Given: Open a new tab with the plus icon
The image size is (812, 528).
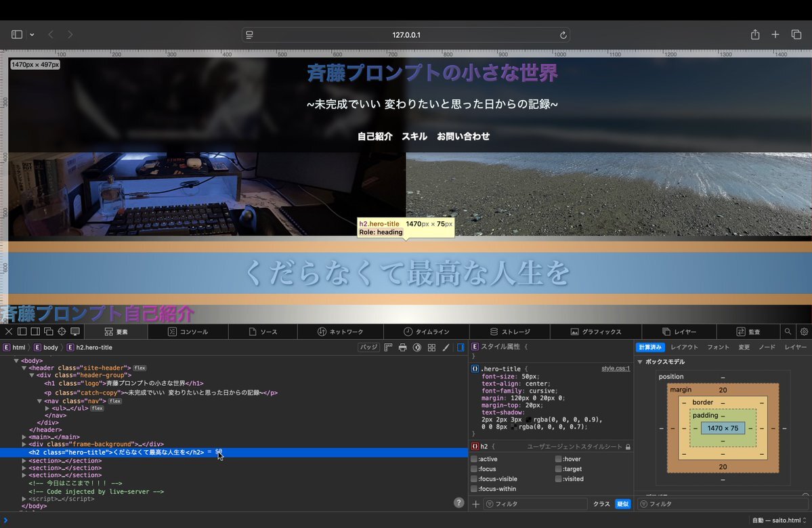Looking at the screenshot, I should click(775, 35).
